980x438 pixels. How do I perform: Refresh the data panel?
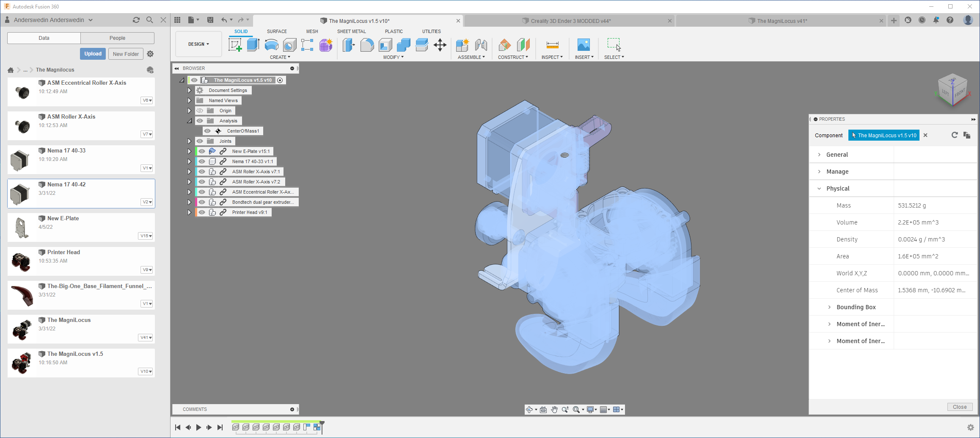(136, 20)
